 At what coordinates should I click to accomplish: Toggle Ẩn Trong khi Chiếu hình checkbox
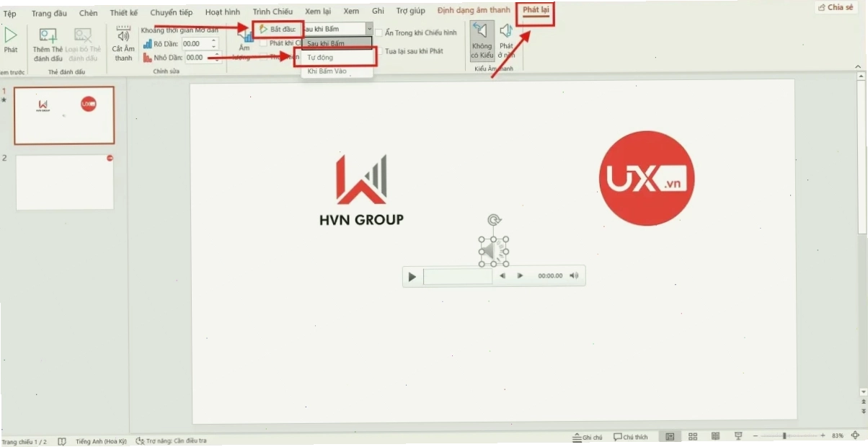(x=379, y=33)
